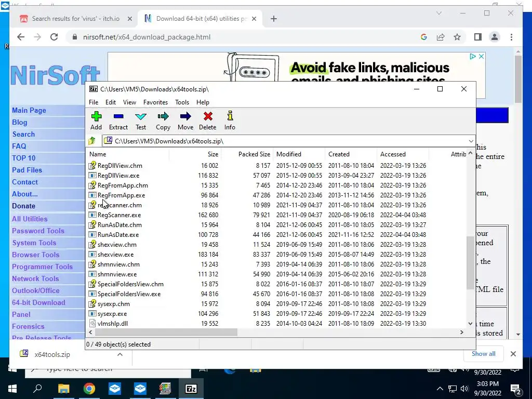Select sysexp.exe in file list
Screen dimensions: 532x399
click(112, 313)
